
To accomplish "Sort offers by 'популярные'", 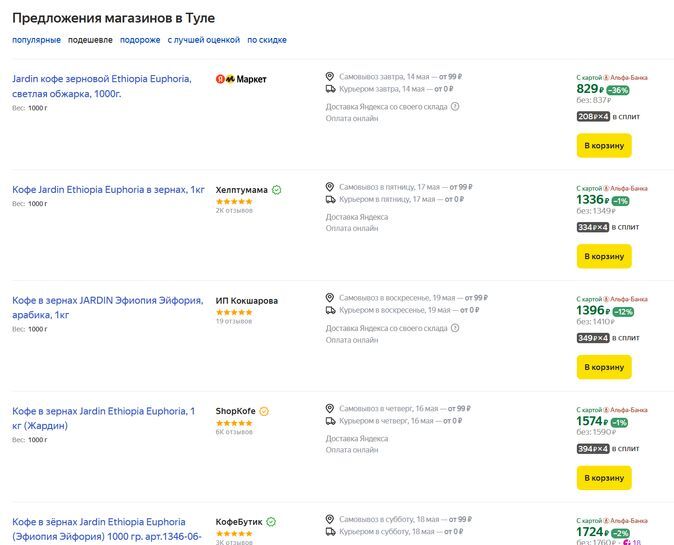I will point(36,40).
